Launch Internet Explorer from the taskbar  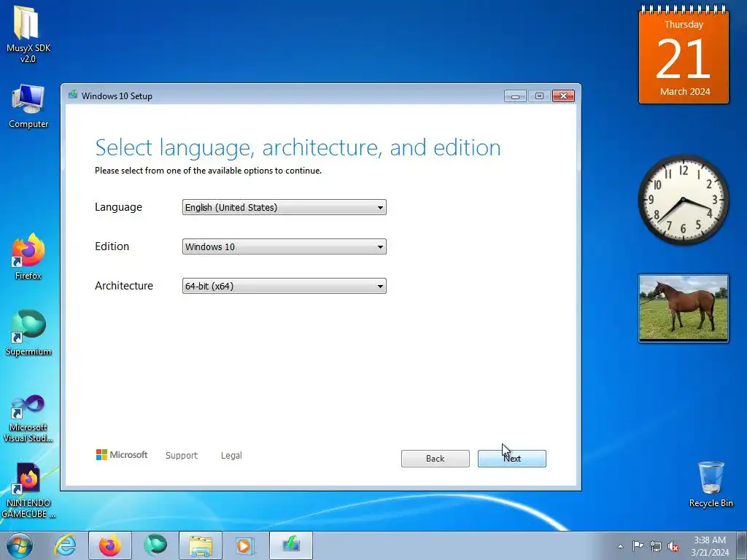pos(65,545)
